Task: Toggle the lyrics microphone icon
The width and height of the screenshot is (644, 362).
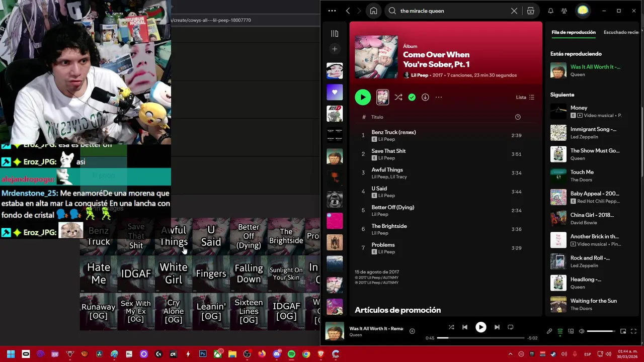Action: tap(549, 331)
